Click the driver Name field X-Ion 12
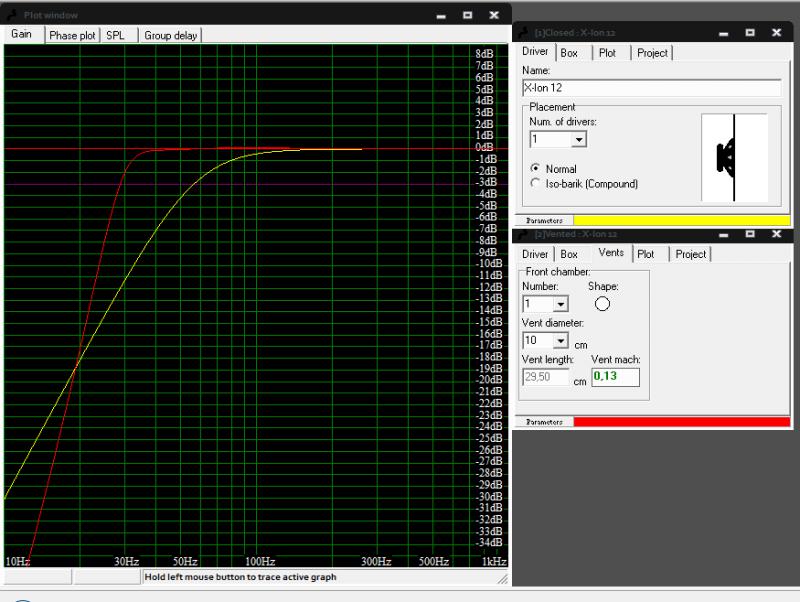 click(x=652, y=88)
